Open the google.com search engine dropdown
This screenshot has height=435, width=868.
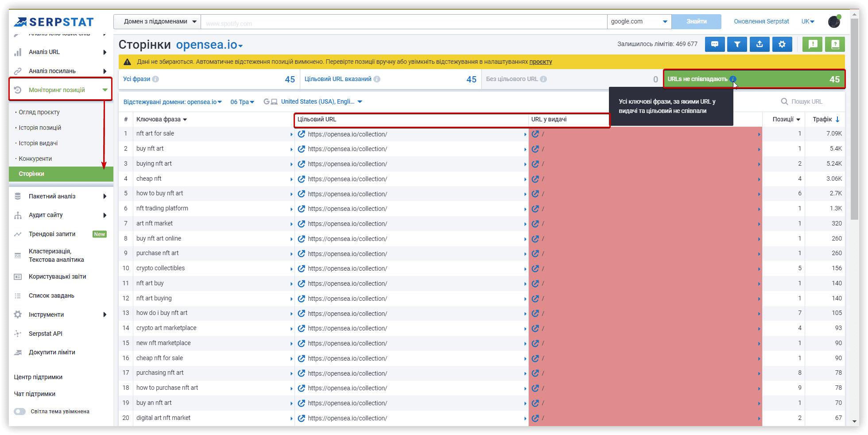coord(639,21)
